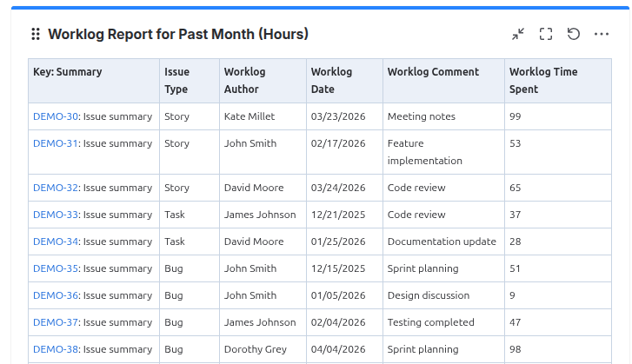Click the Worklog Comment column header

pyautogui.click(x=443, y=81)
